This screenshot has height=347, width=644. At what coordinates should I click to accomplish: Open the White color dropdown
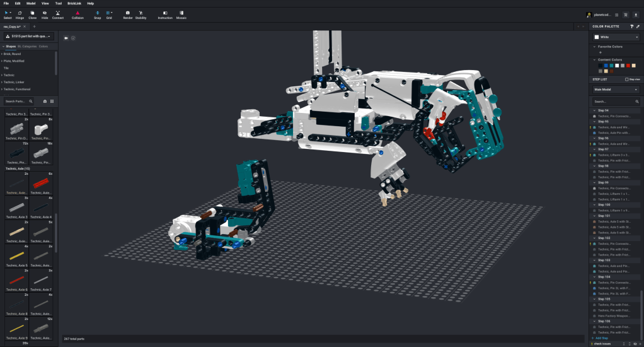(x=616, y=37)
